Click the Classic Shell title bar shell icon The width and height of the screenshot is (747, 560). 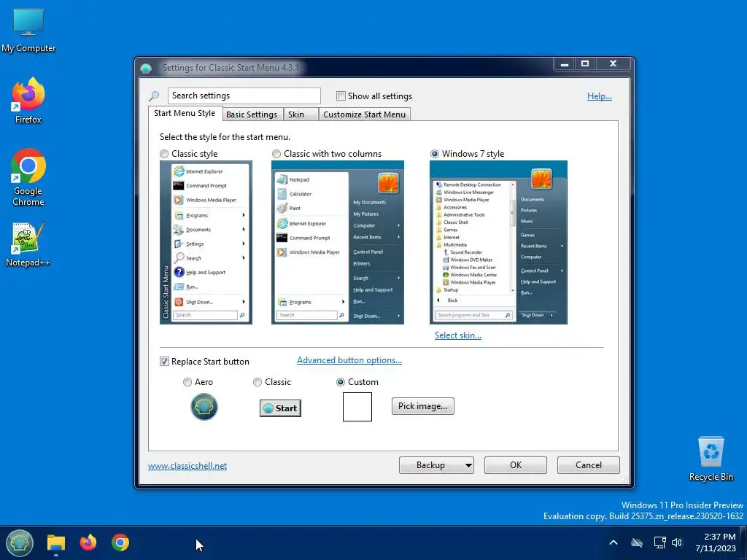point(146,68)
